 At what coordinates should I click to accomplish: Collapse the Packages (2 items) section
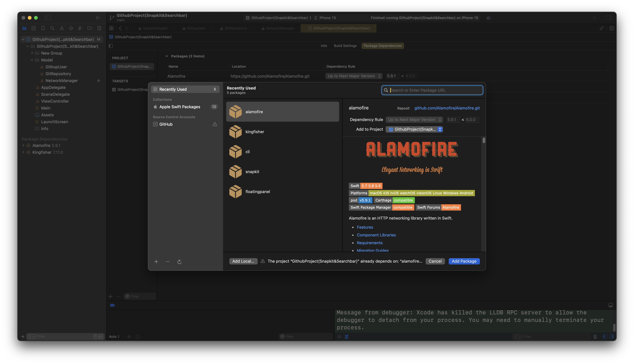click(x=167, y=56)
